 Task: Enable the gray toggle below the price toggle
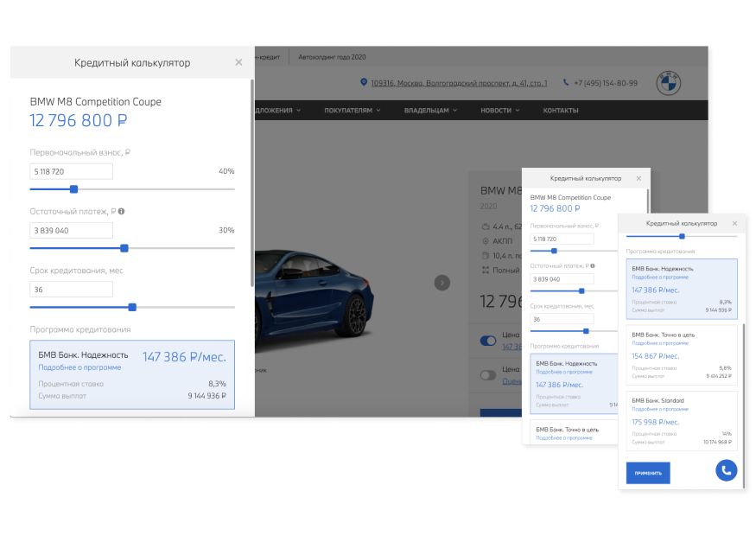pos(488,375)
